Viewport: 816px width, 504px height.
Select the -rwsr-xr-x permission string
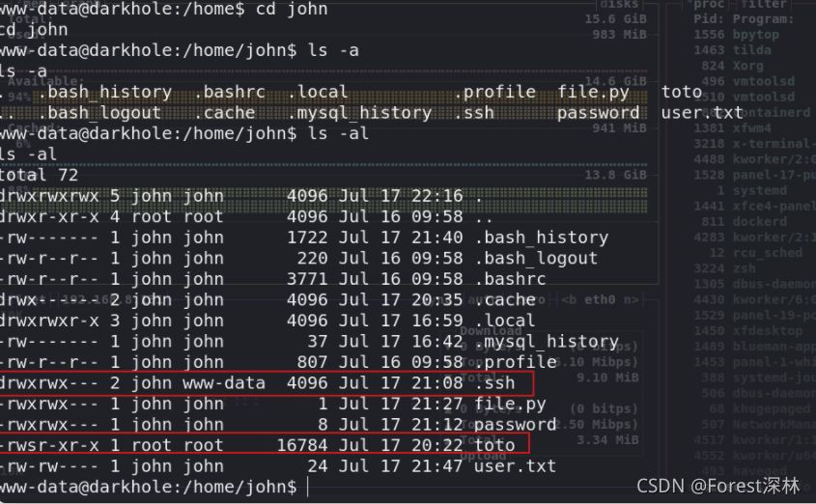[x=49, y=446]
